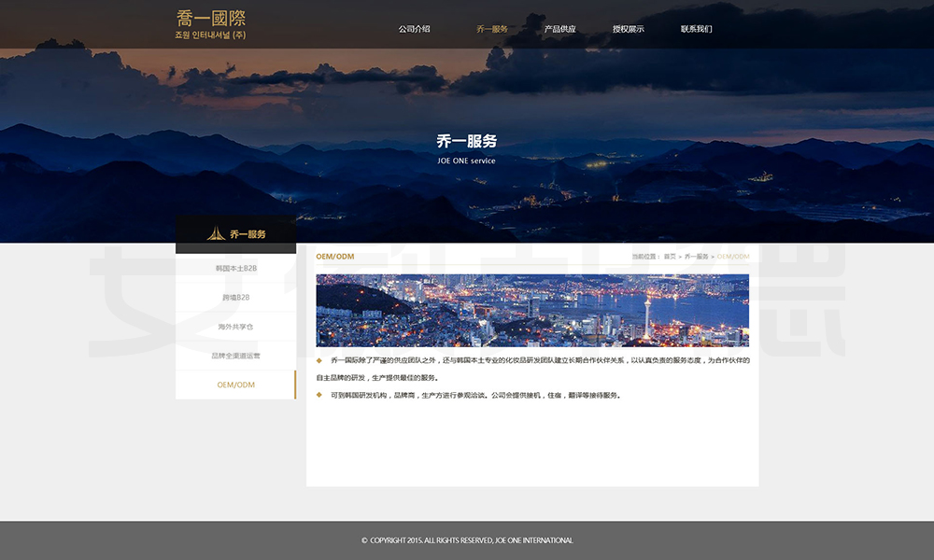Go to 产品供应 in the top navigation
The image size is (934, 560).
tap(560, 29)
